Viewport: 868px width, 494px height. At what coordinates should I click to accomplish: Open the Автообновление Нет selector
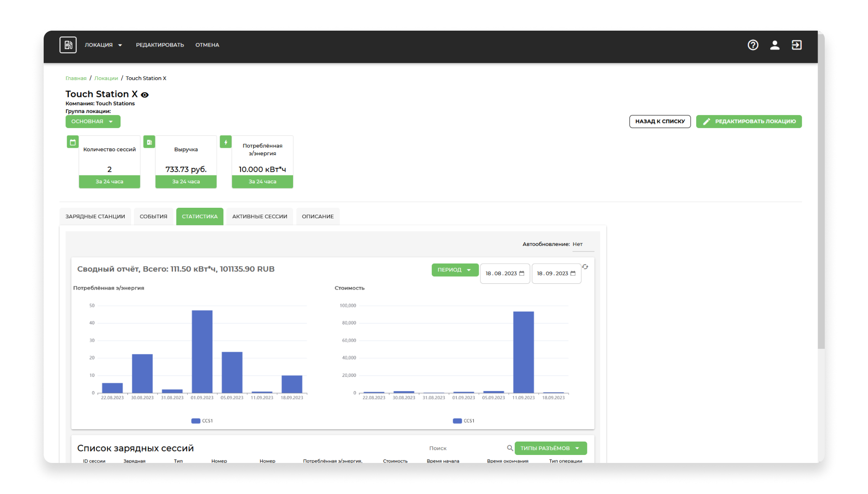tap(583, 244)
